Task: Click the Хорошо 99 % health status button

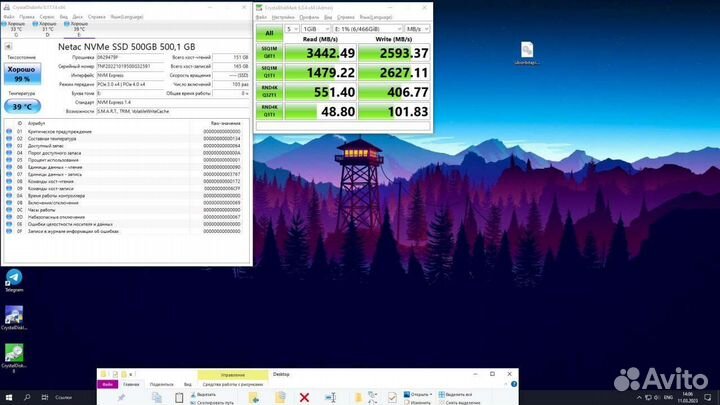Action: pos(22,74)
